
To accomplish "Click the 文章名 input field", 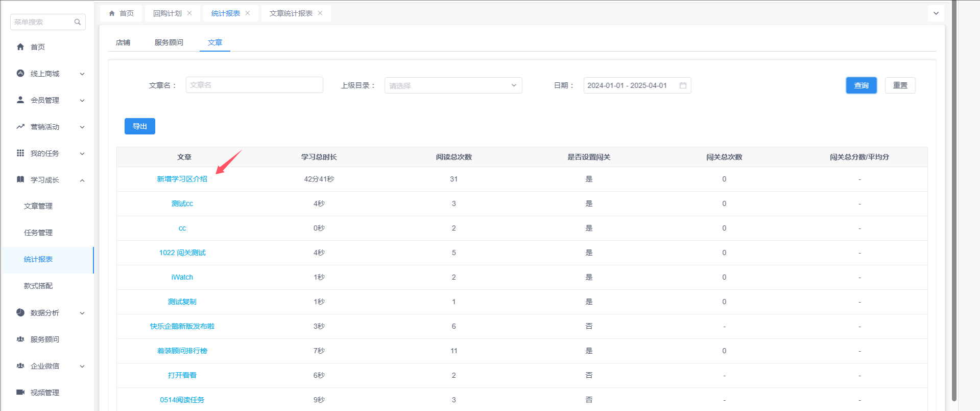I will click(x=254, y=85).
